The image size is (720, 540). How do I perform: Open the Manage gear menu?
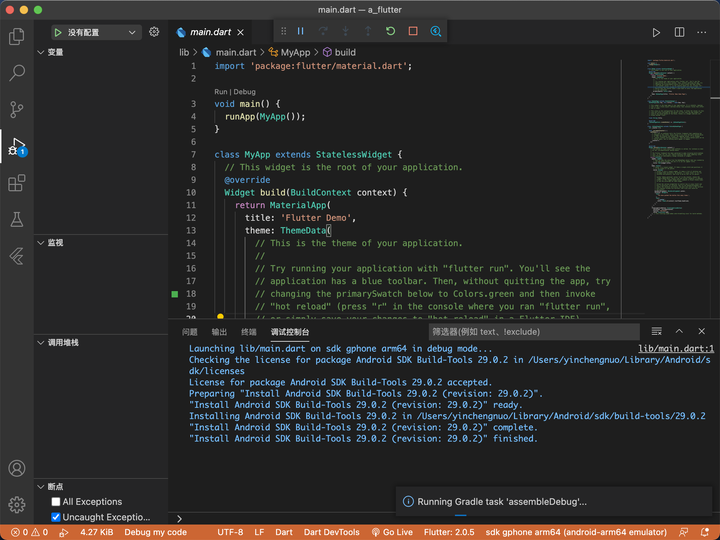[x=17, y=505]
